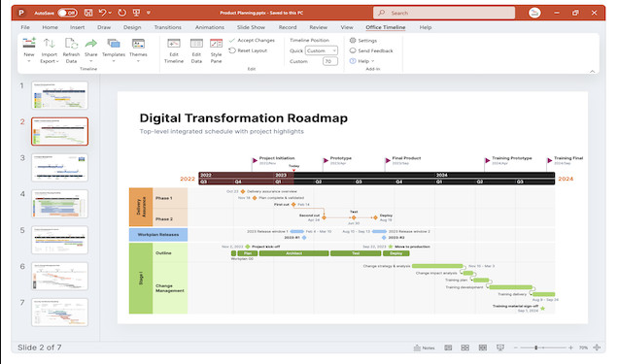Open the Templates gallery icon

point(114,44)
